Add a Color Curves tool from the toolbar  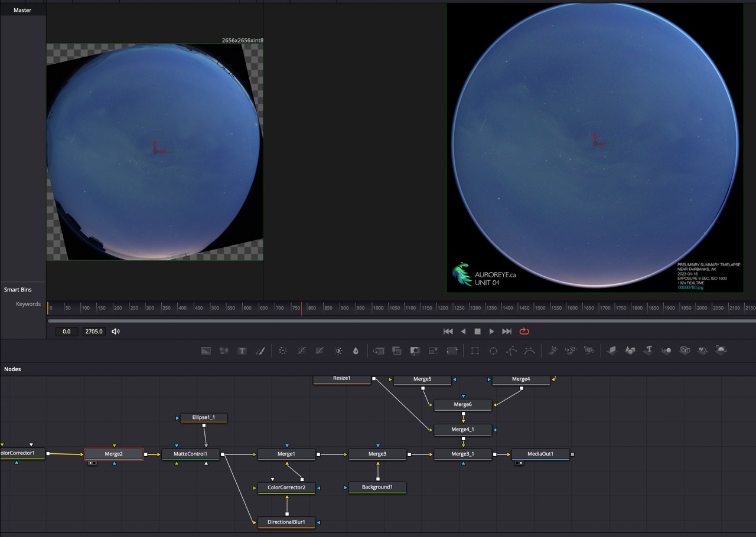(x=301, y=351)
